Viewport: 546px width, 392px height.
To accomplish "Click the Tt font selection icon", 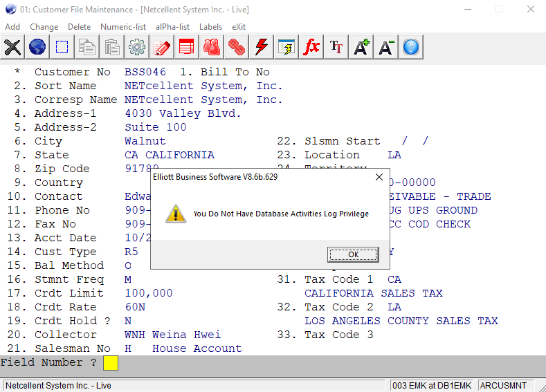I will coord(336,47).
